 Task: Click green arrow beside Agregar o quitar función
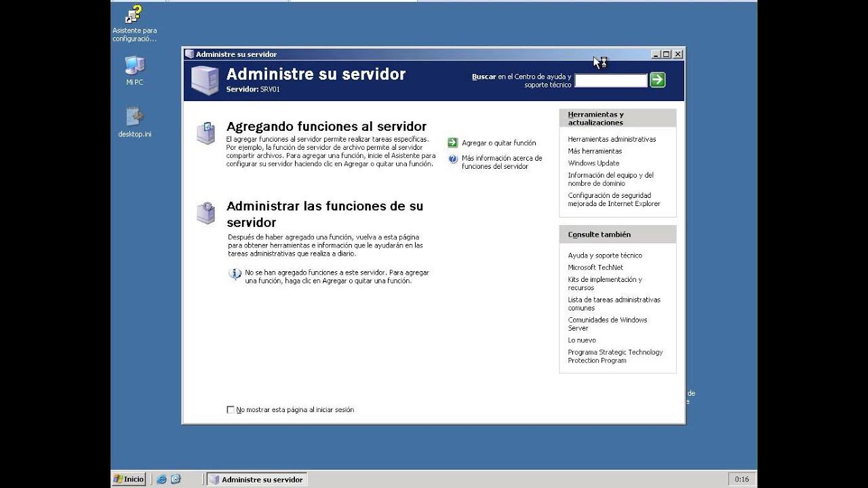[x=452, y=142]
